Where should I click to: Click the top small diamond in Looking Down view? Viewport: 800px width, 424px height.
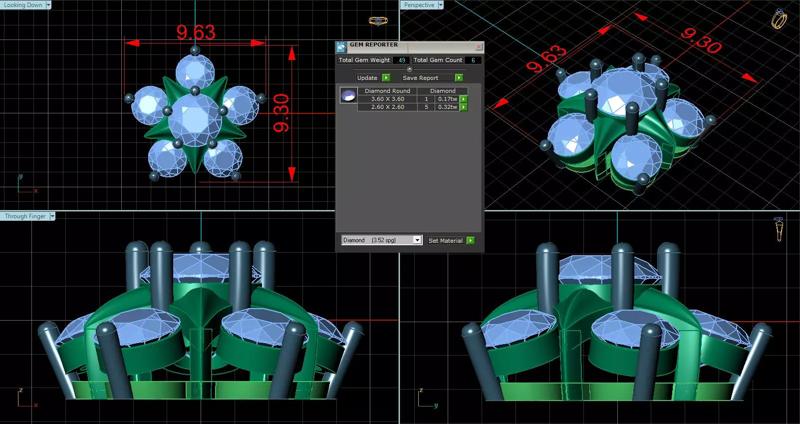point(195,71)
